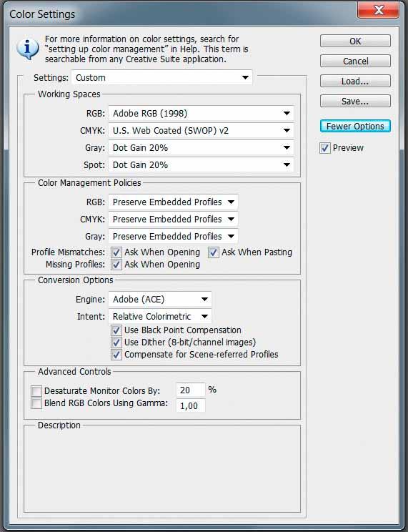The image size is (408, 532).
Task: Enable Desaturate Monitor Colors By
Action: coord(36,391)
